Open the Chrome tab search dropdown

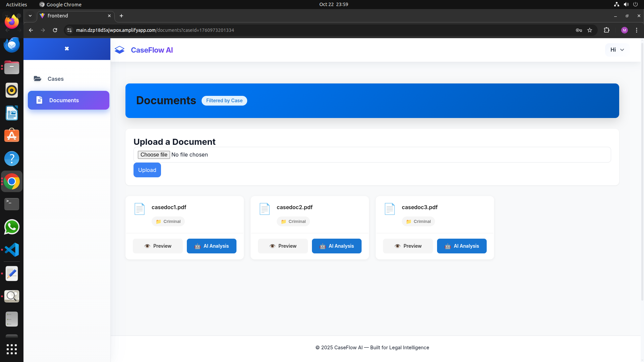coord(30,16)
